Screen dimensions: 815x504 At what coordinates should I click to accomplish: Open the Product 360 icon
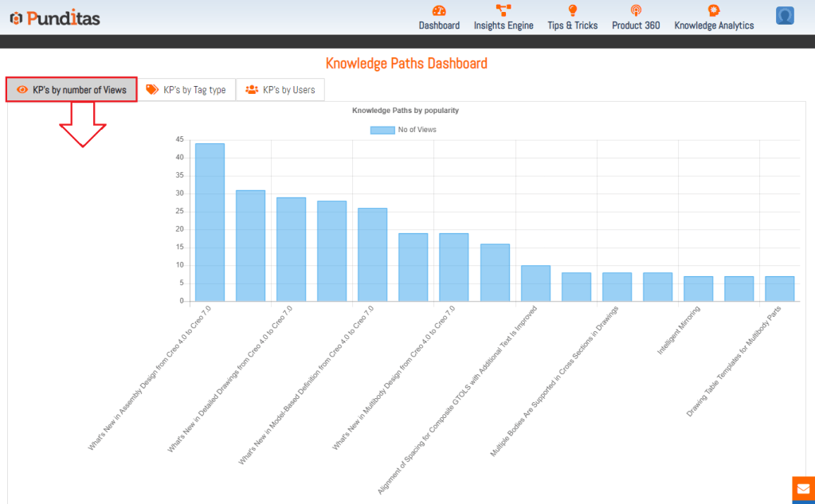tap(635, 10)
